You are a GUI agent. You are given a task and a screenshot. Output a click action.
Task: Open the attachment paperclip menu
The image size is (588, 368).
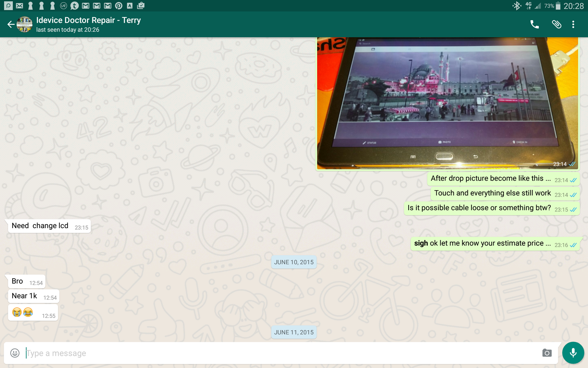click(x=556, y=25)
